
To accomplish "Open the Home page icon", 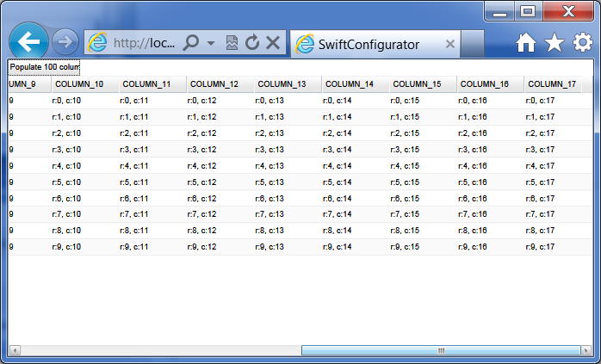I will click(x=526, y=43).
